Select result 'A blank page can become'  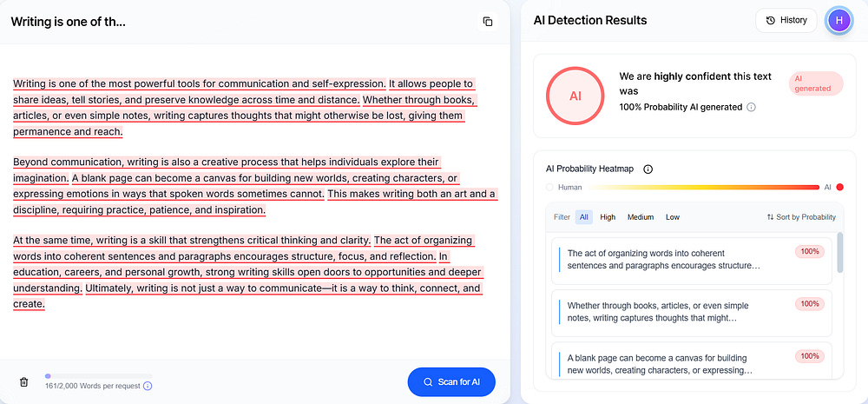point(692,361)
